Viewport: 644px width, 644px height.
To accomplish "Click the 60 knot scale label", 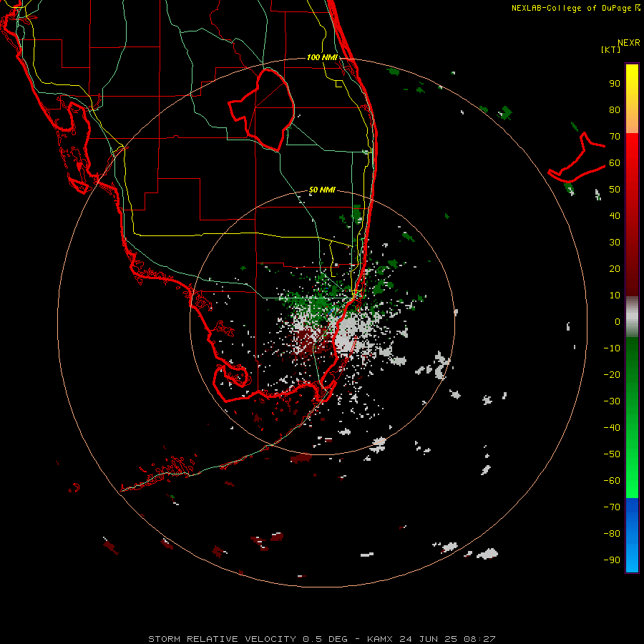I will [x=615, y=163].
